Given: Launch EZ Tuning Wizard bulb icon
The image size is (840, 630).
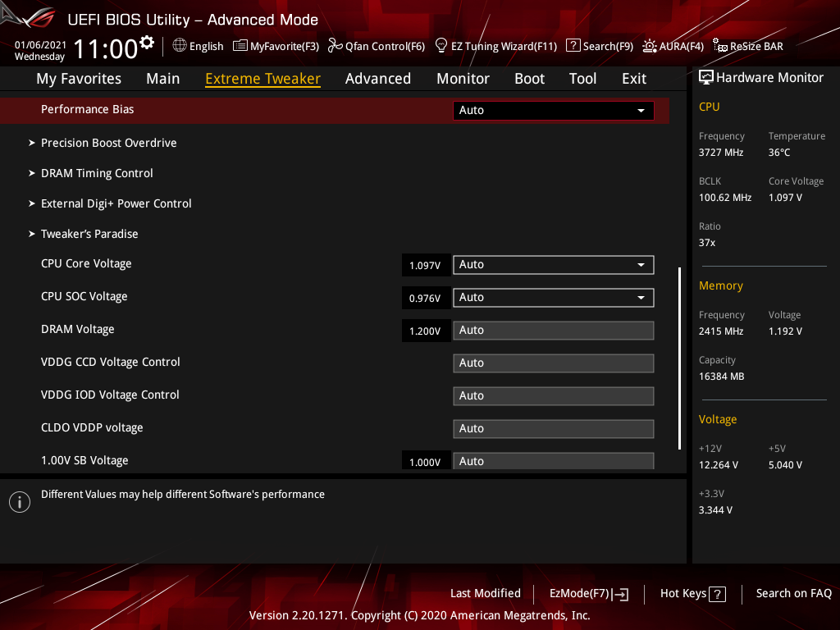Looking at the screenshot, I should coord(441,46).
